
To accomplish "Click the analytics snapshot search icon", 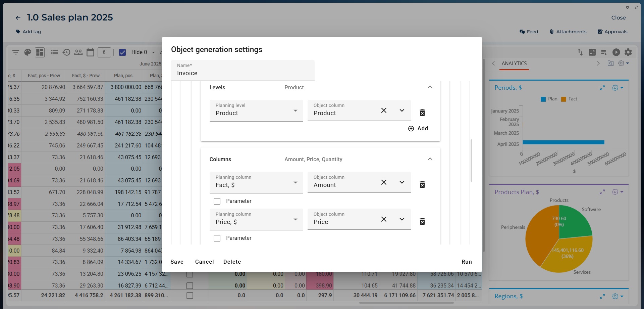I will [x=610, y=63].
